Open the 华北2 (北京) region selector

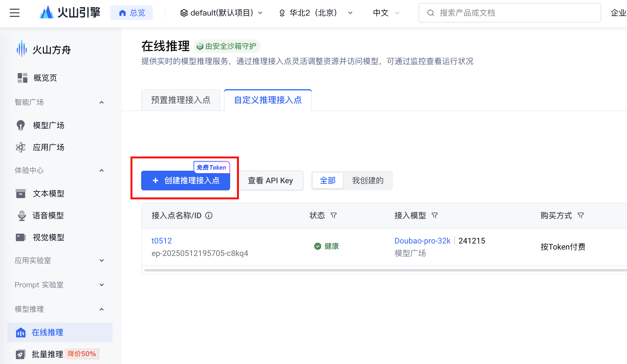(316, 13)
